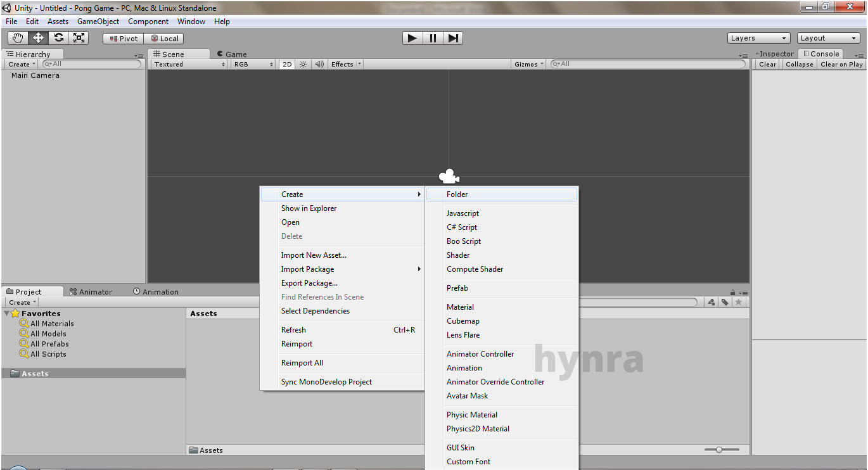Switch to the Inspector tab
Viewport: 868px width, 470px height.
[x=775, y=54]
